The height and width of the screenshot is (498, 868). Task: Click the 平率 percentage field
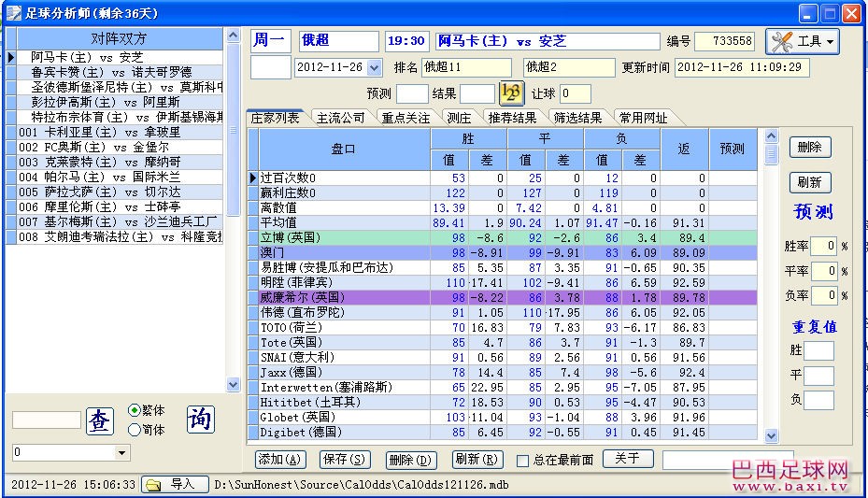[823, 271]
